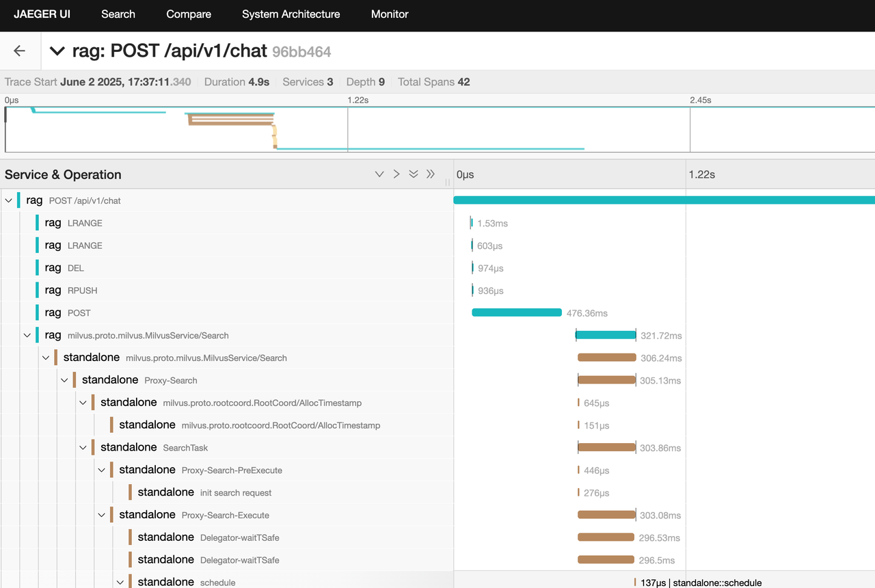Open the JAEGER UI home link
The height and width of the screenshot is (588, 875).
point(42,14)
